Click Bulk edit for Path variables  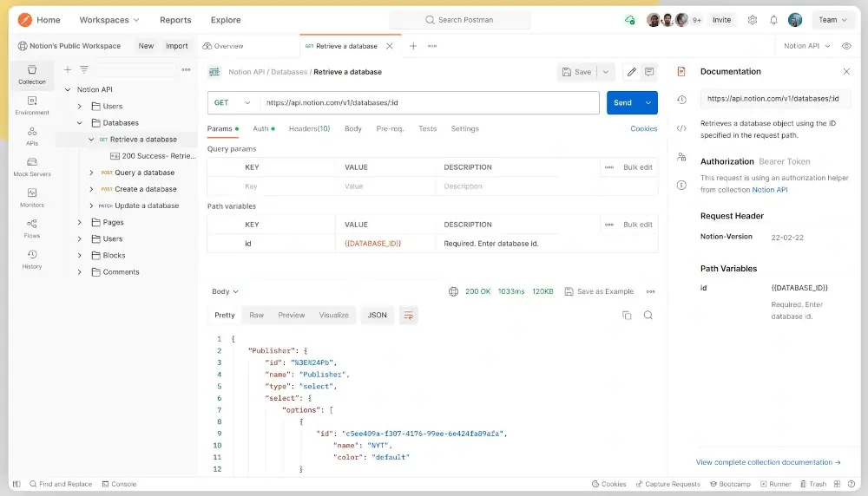click(638, 225)
